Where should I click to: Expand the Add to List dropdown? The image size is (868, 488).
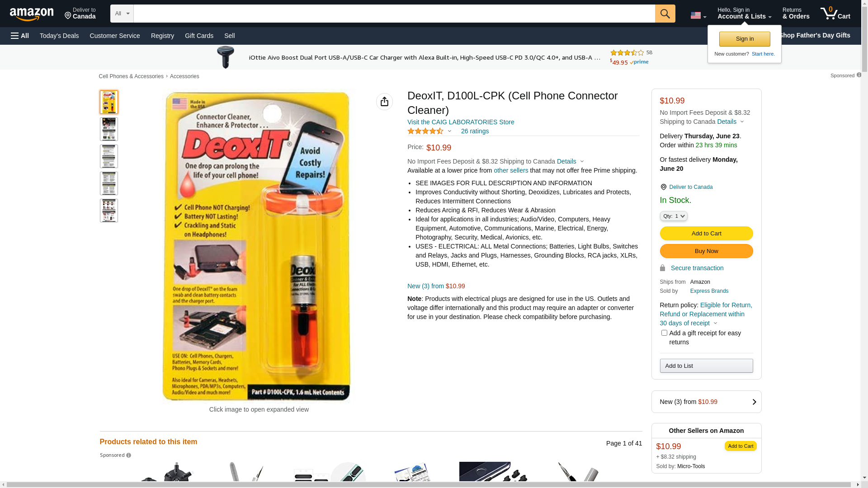click(706, 366)
